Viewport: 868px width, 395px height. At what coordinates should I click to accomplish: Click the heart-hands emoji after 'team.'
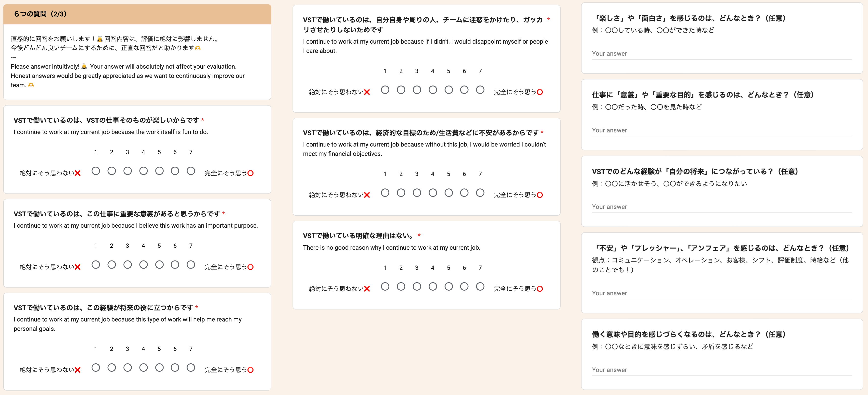pos(31,85)
